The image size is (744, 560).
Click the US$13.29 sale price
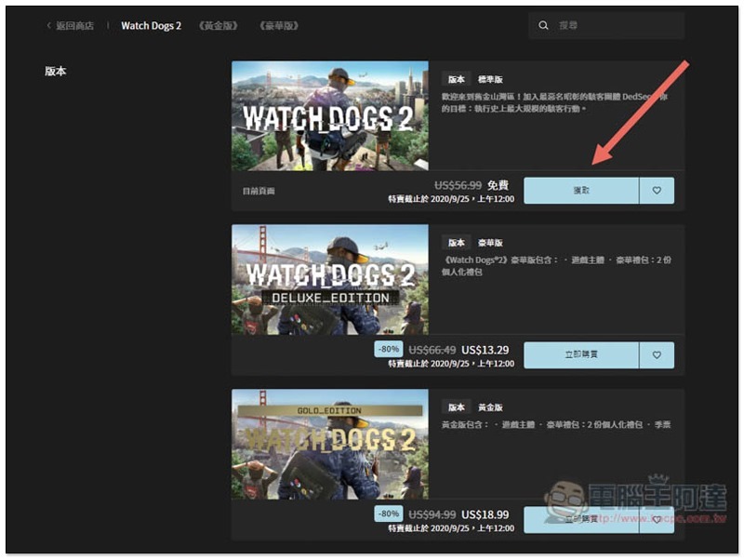coord(485,350)
